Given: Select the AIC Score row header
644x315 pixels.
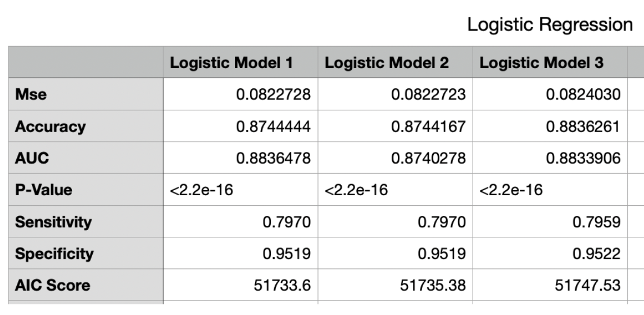Looking at the screenshot, I should pyautogui.click(x=85, y=285).
